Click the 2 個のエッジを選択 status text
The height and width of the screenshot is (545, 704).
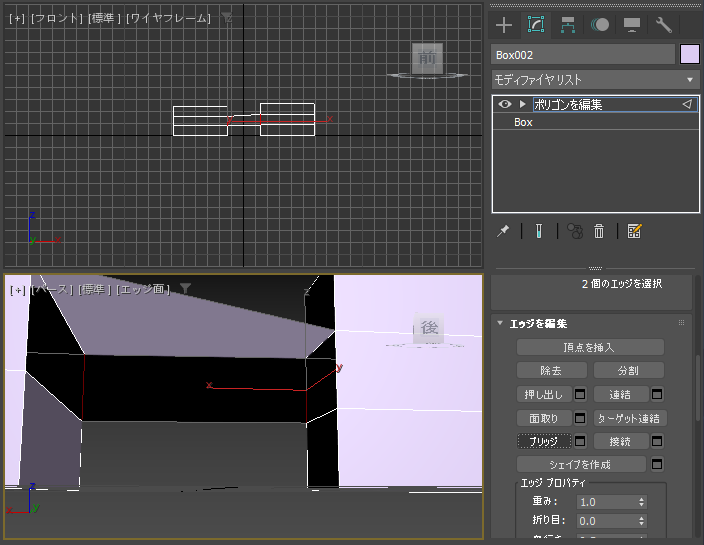click(x=622, y=284)
